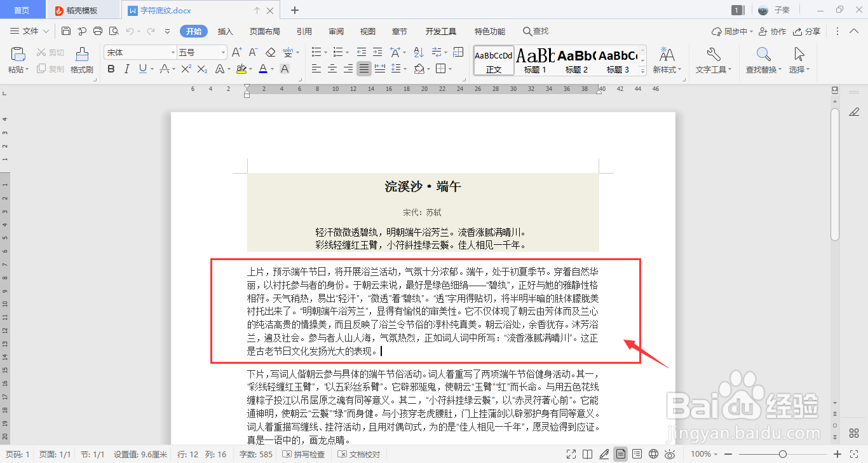Toggle bold formatting
This screenshot has height=463, width=868.
[111, 68]
